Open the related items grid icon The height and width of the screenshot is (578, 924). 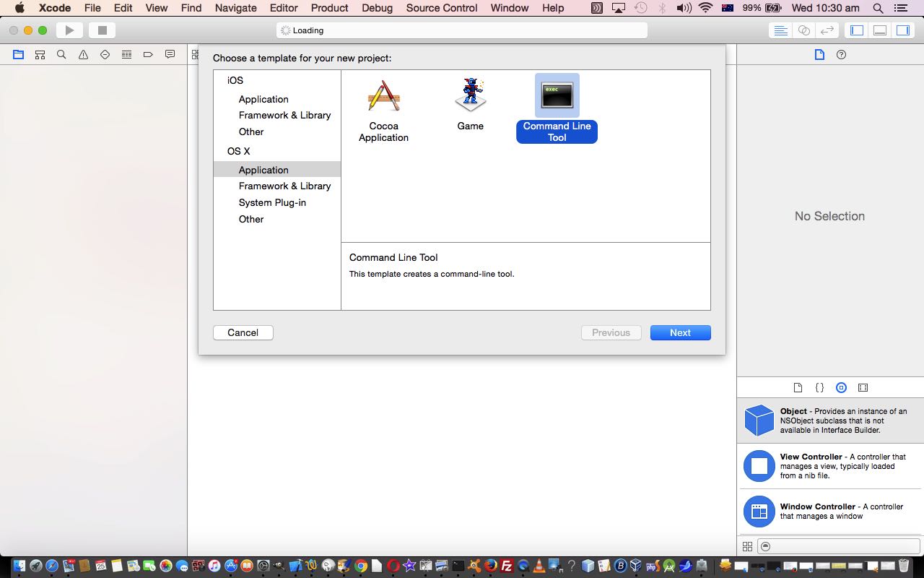(x=195, y=54)
